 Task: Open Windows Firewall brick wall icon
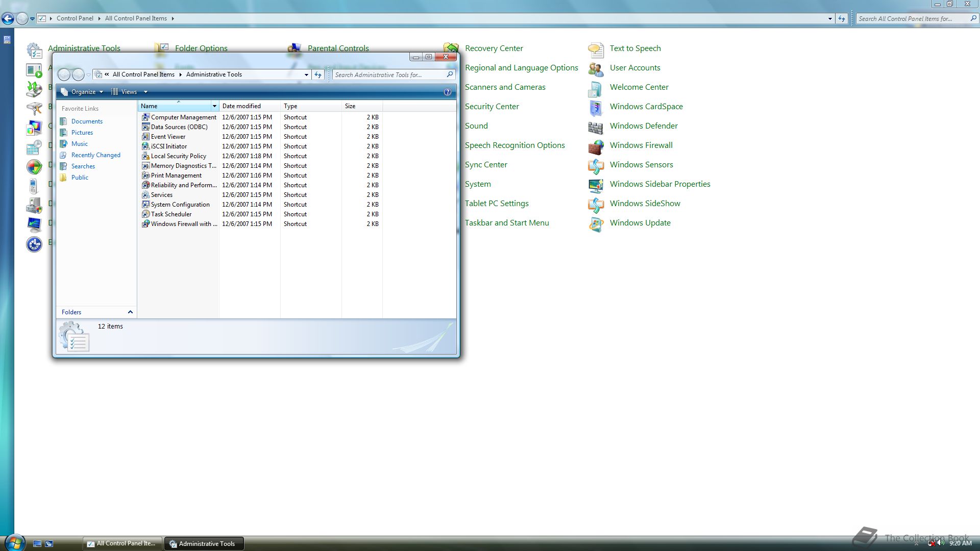(596, 146)
